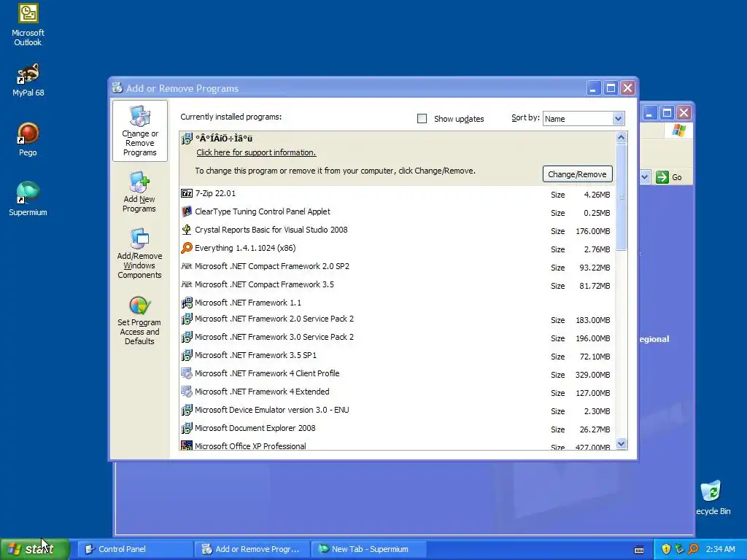This screenshot has width=747, height=560.
Task: Select the Microsoft Device Emulator icon
Action: click(x=187, y=410)
